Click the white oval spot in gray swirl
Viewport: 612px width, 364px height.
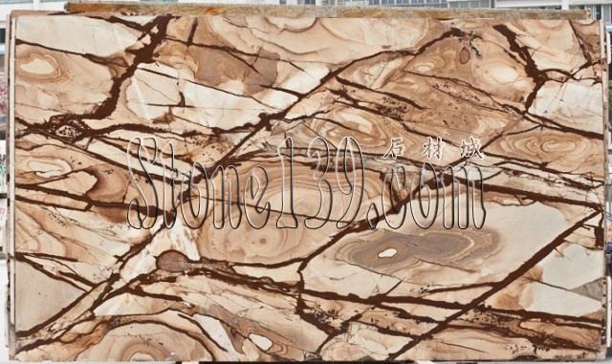[388, 253]
